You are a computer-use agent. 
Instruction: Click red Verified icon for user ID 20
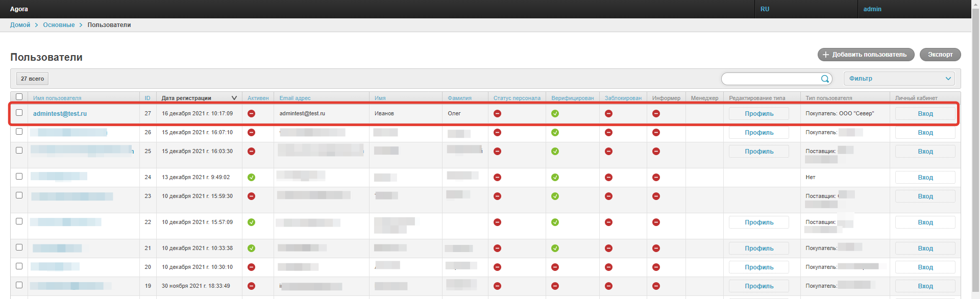[x=555, y=267]
